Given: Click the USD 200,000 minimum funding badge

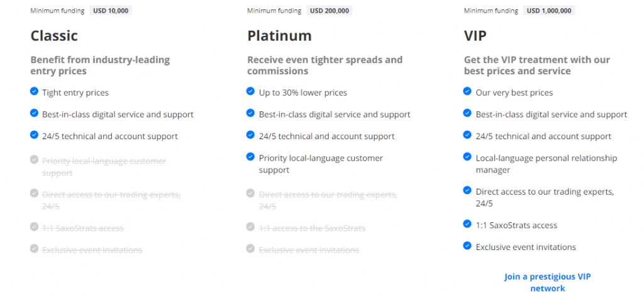Looking at the screenshot, I should [330, 11].
